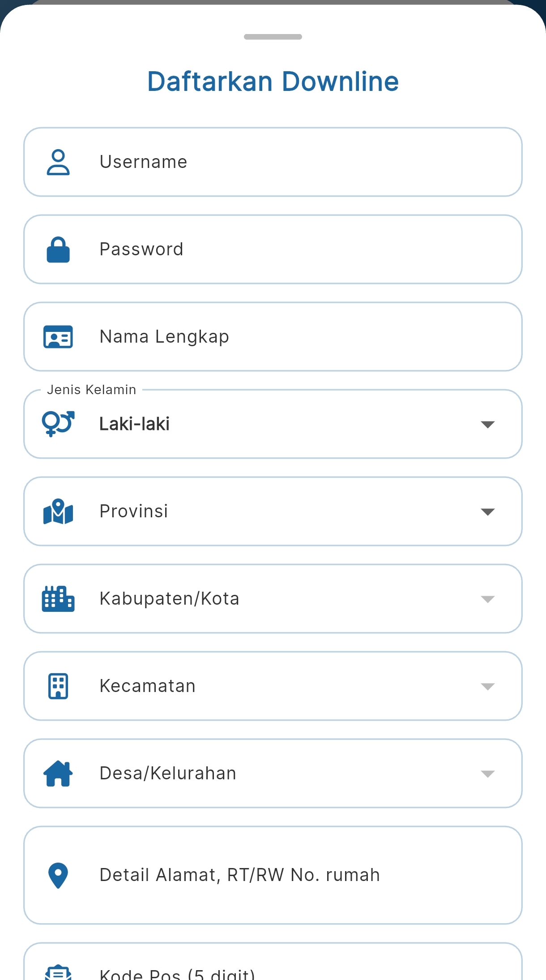This screenshot has height=980, width=546.
Task: Click the user profile icon beside Username
Action: pyautogui.click(x=58, y=162)
